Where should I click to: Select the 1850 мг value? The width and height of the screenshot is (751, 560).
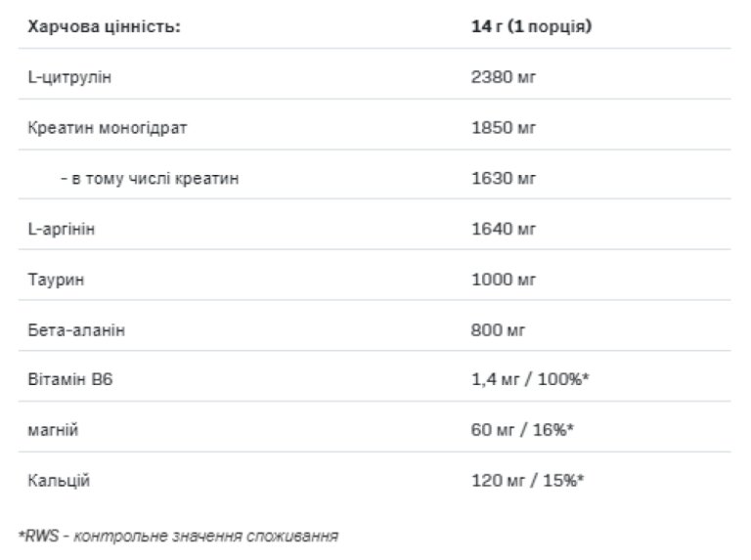[504, 127]
